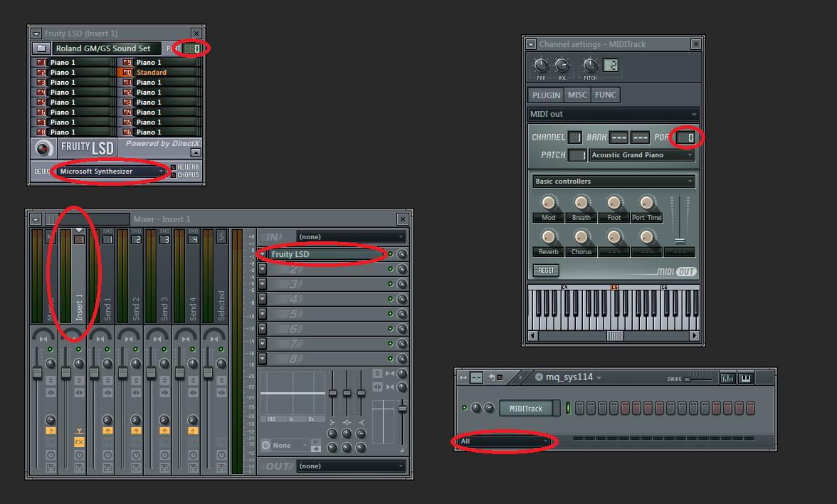Open the MIDI out plugin dropdown

[x=614, y=114]
